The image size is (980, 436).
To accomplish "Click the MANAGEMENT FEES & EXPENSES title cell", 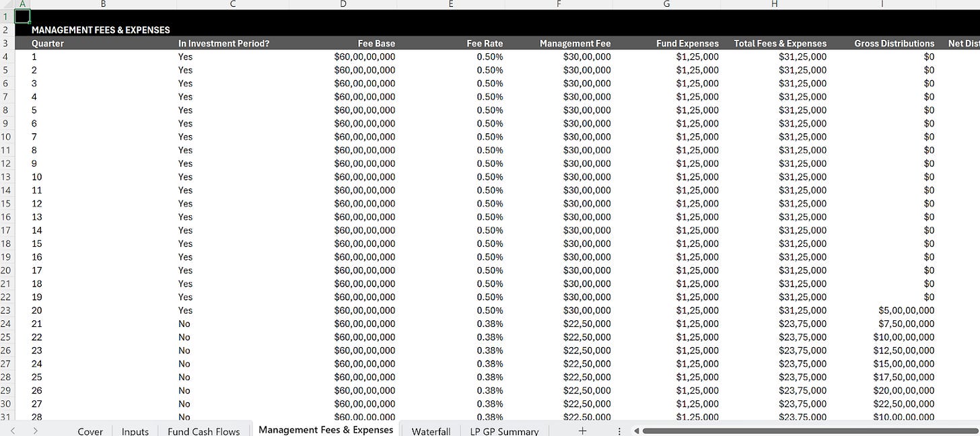I will point(100,30).
